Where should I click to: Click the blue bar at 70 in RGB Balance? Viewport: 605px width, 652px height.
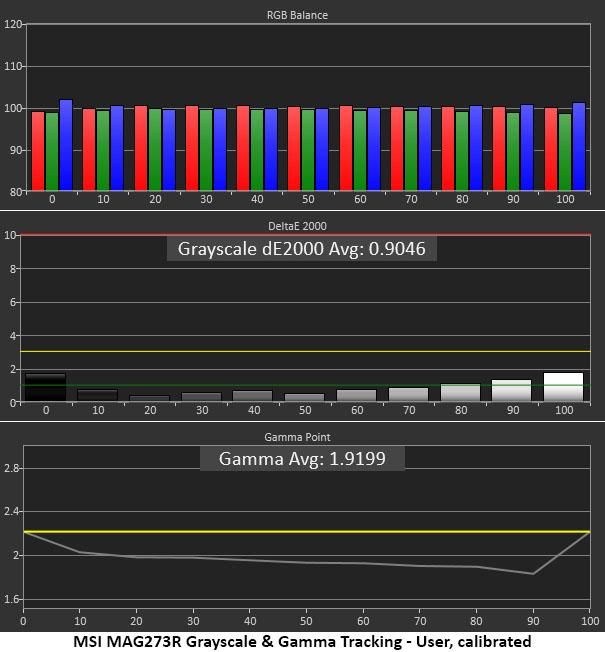pyautogui.click(x=425, y=149)
